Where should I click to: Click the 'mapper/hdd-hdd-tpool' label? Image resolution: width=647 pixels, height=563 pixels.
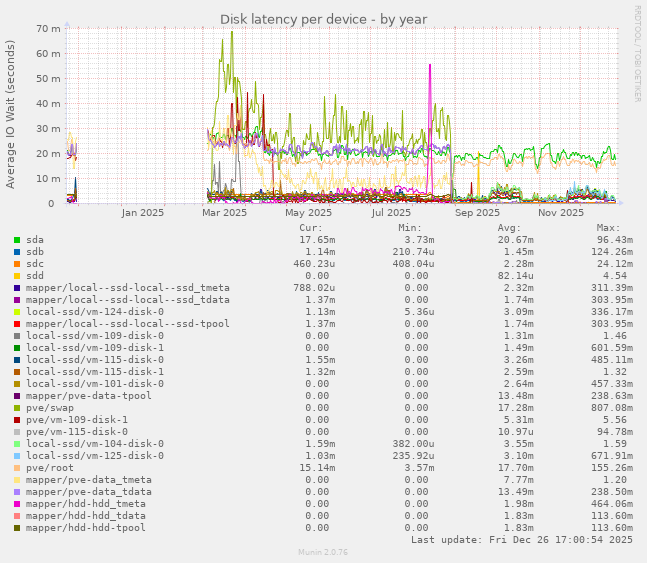tap(86, 528)
